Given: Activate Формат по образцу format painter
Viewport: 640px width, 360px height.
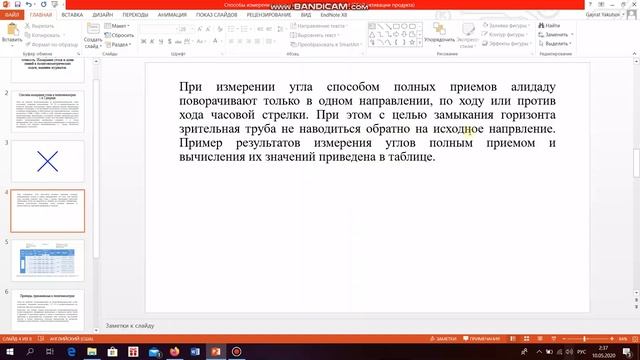Looking at the screenshot, I should 51,44.
